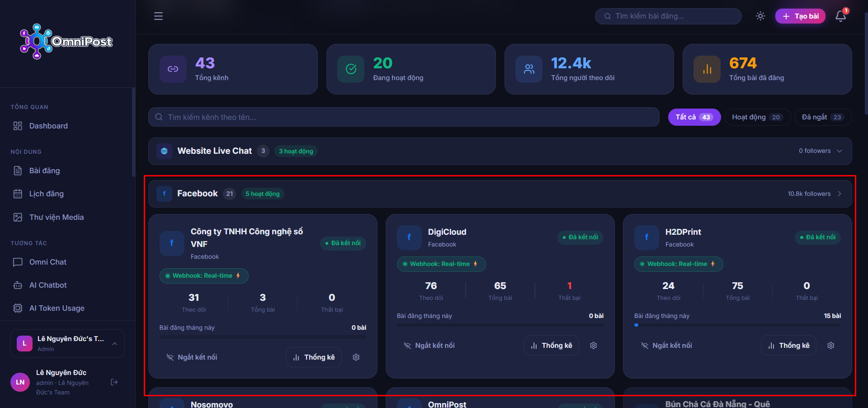Image resolution: width=868 pixels, height=408 pixels.
Task: Click Ngắt kết nối on DigiCloud card
Action: point(429,346)
